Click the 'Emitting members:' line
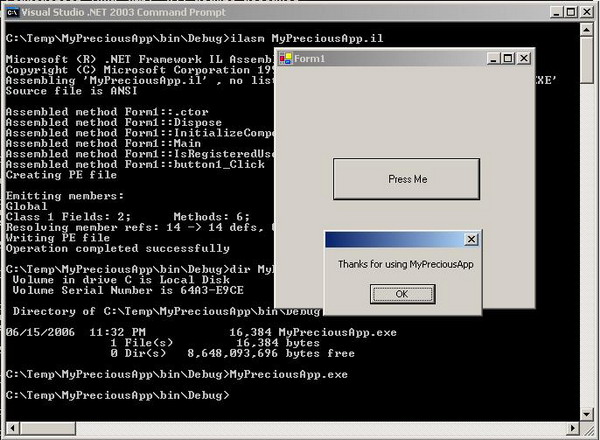Screen dimensions: 600x440 pos(65,196)
